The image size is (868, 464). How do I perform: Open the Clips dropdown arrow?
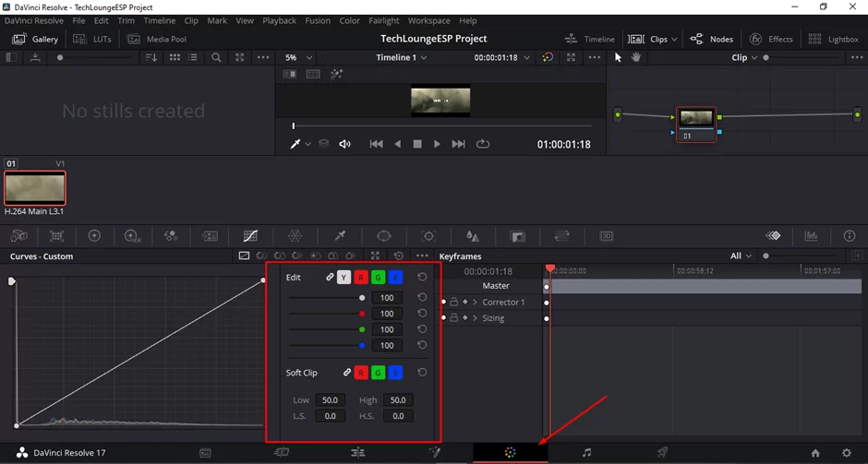674,40
